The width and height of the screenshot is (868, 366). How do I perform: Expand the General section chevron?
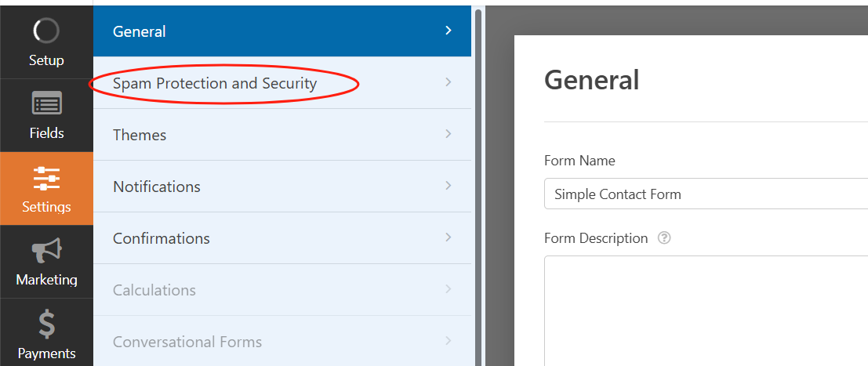click(449, 31)
